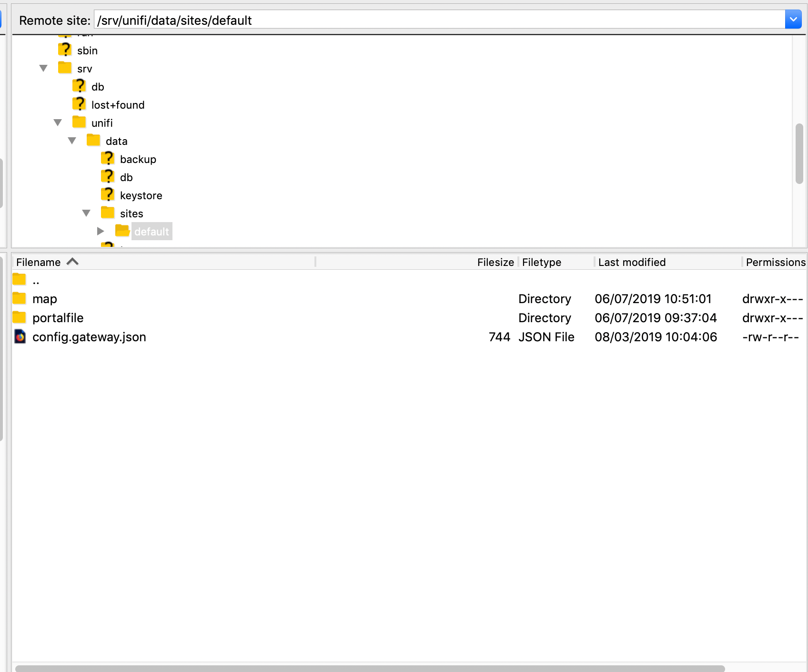Collapse the srv folder in tree
The height and width of the screenshot is (672, 808).
43,68
